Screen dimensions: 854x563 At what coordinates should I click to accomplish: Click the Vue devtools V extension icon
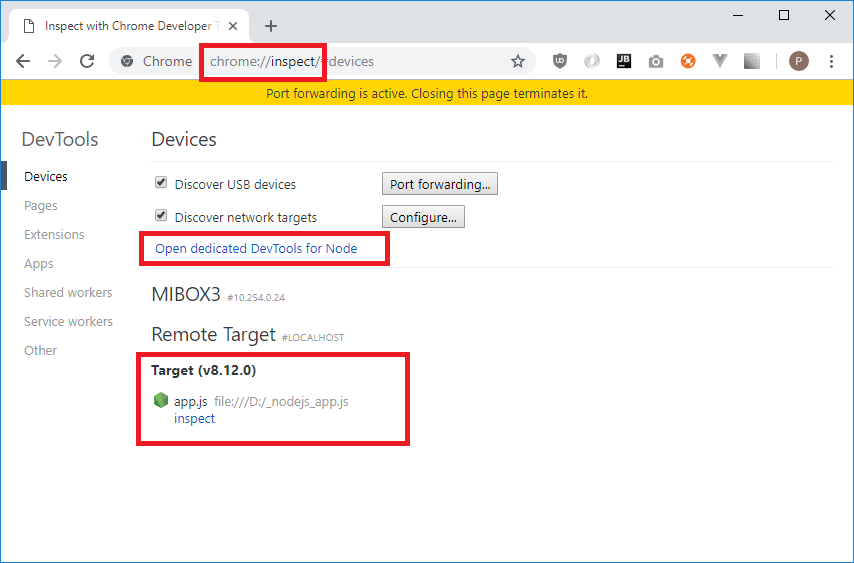click(719, 61)
